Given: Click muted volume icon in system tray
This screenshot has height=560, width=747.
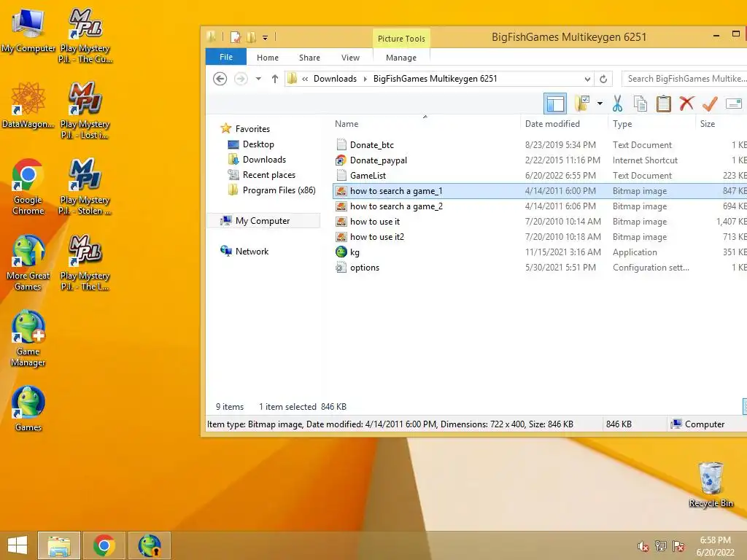Looking at the screenshot, I should [x=643, y=546].
